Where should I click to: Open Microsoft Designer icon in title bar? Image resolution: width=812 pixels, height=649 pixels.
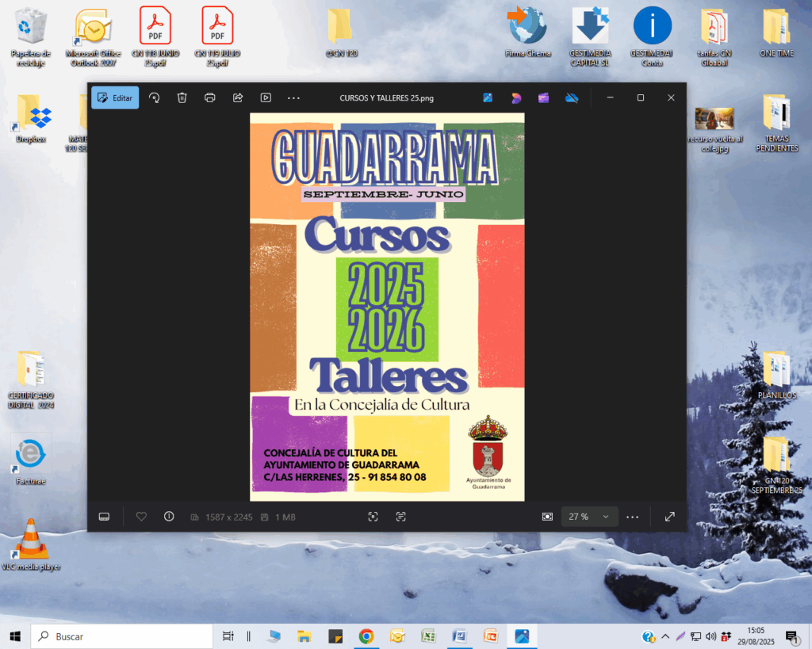[x=515, y=97]
